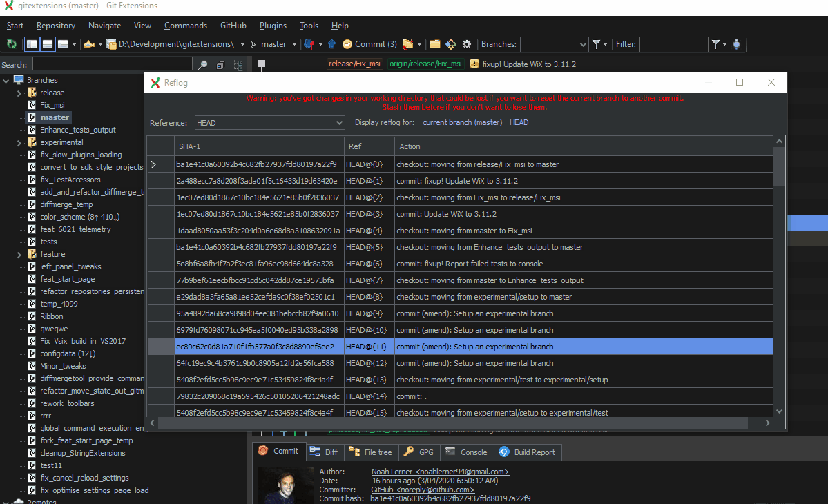828x504 pixels.
Task: Open the browse repository folder icon
Action: tap(435, 43)
